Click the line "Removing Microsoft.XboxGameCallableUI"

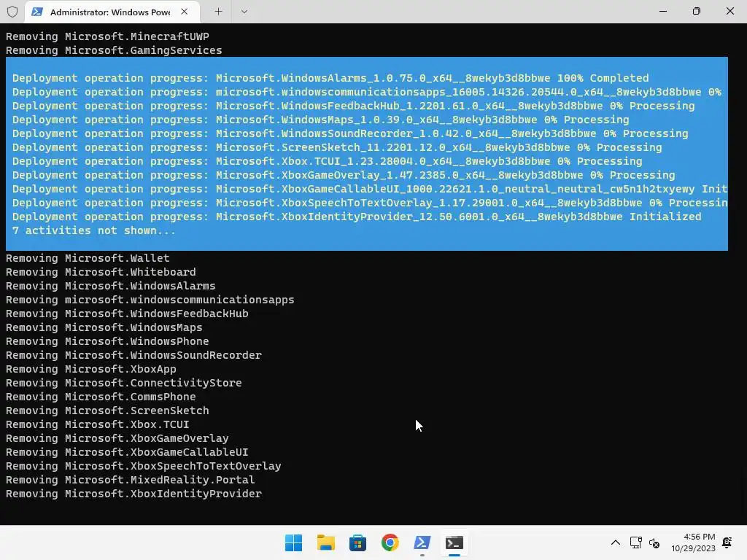(127, 452)
